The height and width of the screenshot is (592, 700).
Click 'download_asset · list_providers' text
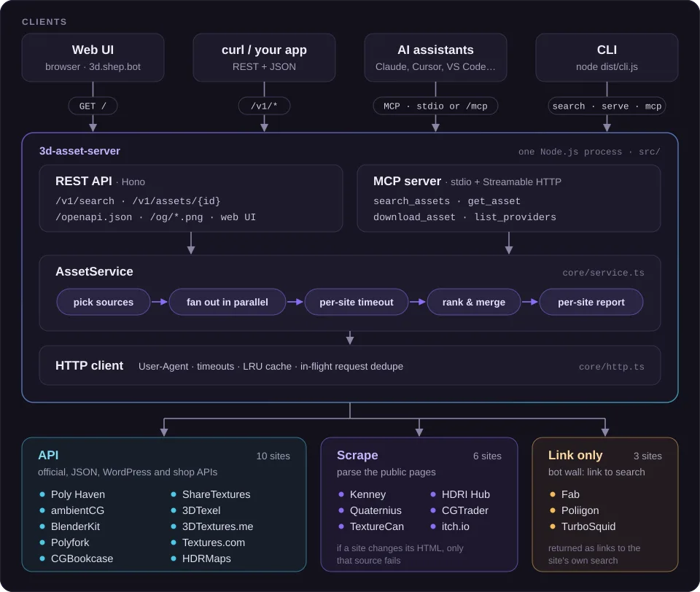click(x=464, y=217)
